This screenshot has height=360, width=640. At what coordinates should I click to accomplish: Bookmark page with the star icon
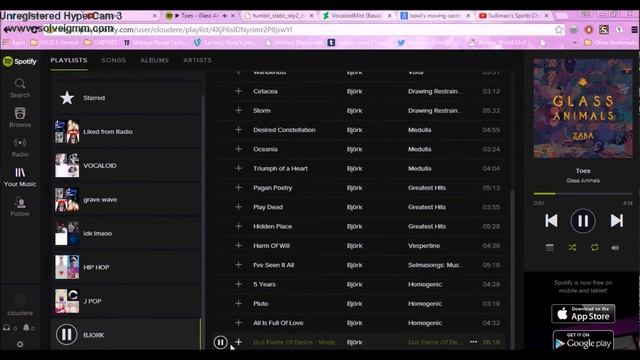point(559,29)
